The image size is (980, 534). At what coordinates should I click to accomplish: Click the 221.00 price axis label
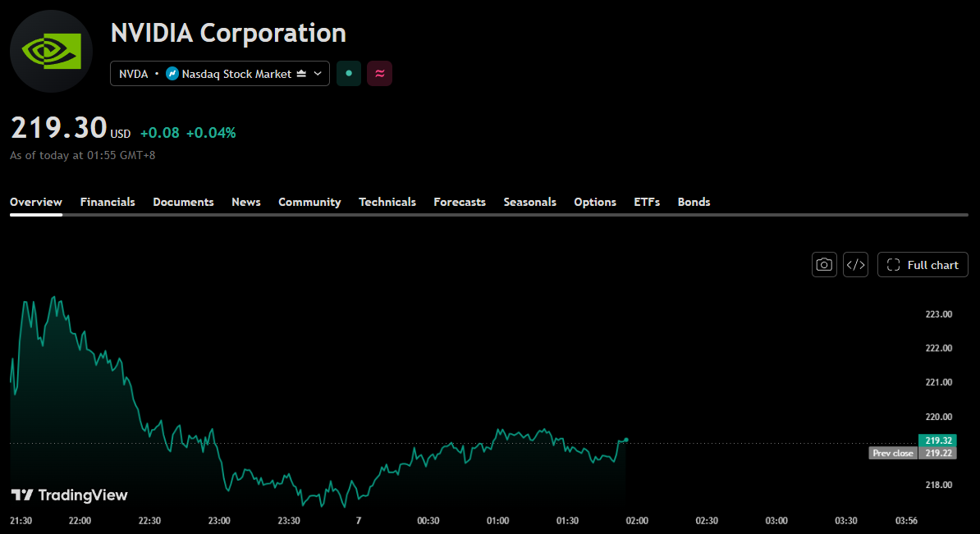click(939, 382)
